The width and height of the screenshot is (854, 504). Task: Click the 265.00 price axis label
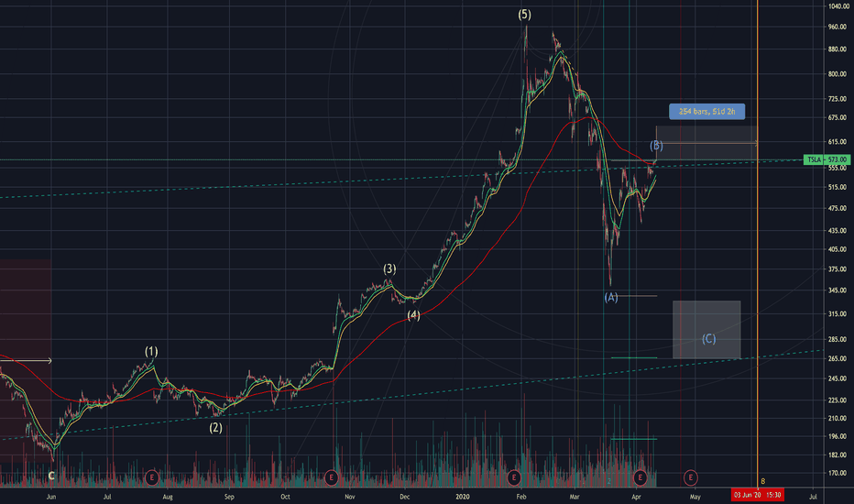[x=838, y=358]
